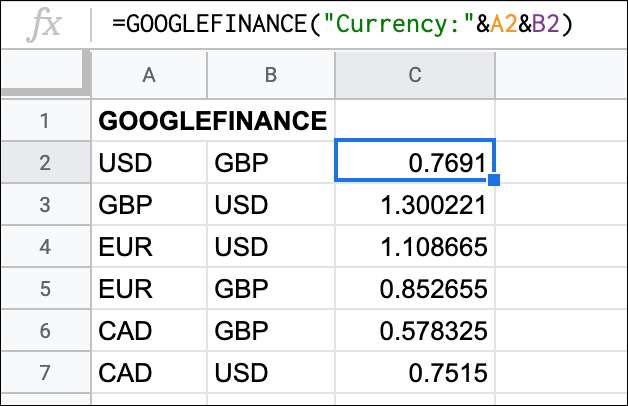Select cell with value 0.7691
628x406 pixels.
pos(415,160)
